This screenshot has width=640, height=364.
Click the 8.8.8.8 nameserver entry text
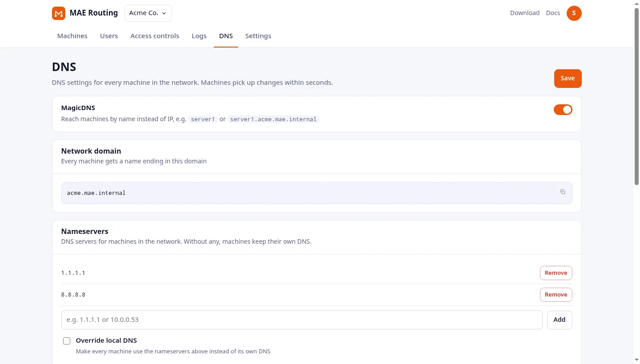coord(73,295)
